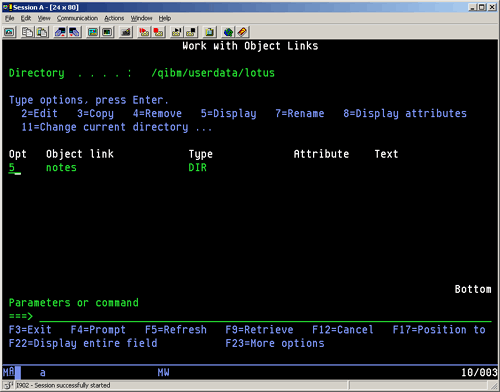Open the Actions menu
This screenshot has width=500, height=392.
pos(114,18)
